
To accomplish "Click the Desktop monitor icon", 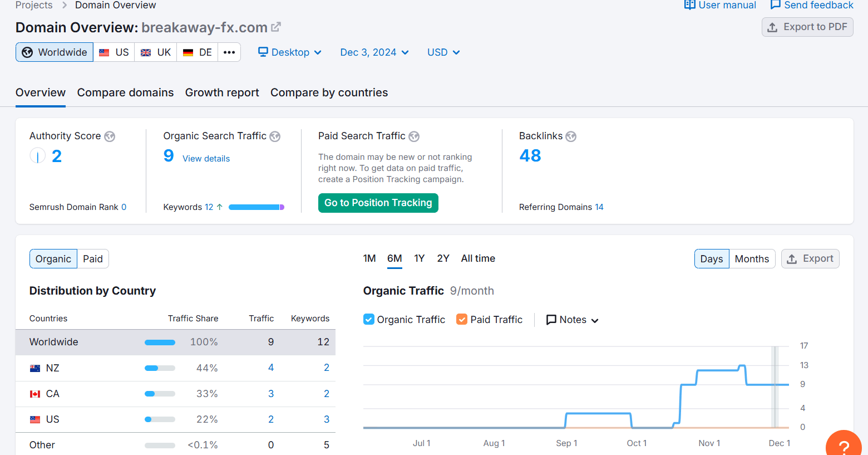I will 263,52.
